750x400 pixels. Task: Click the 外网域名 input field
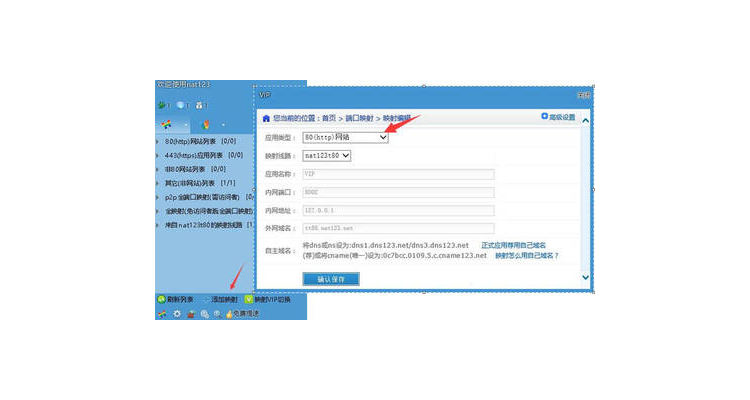pyautogui.click(x=398, y=228)
